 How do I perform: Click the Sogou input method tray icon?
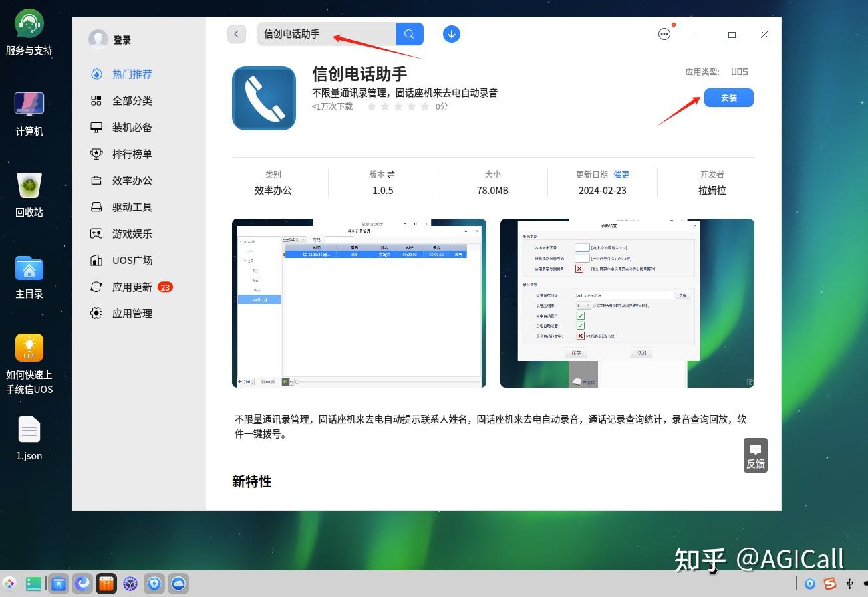[829, 584]
